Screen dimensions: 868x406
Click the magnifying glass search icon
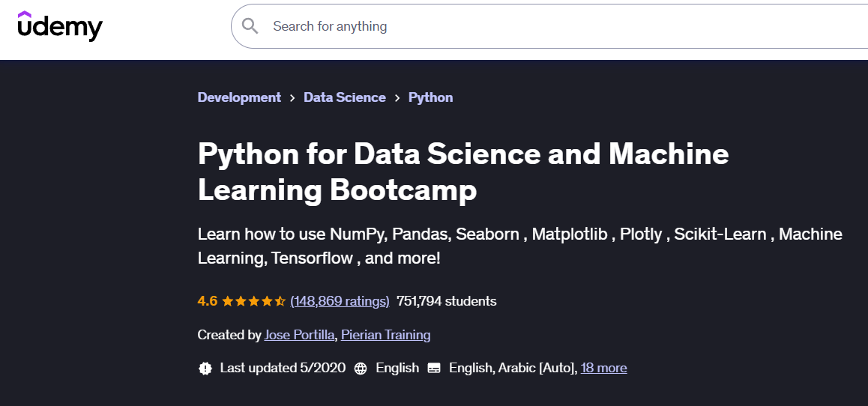click(x=250, y=26)
